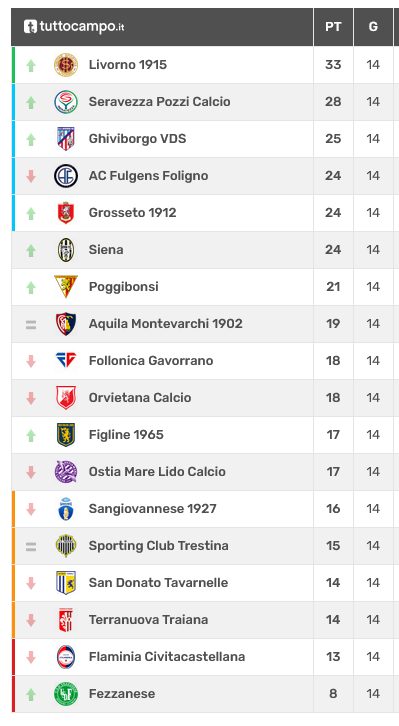The height and width of the screenshot is (726, 399).
Task: Sort the table by the PT column header
Action: 333,27
